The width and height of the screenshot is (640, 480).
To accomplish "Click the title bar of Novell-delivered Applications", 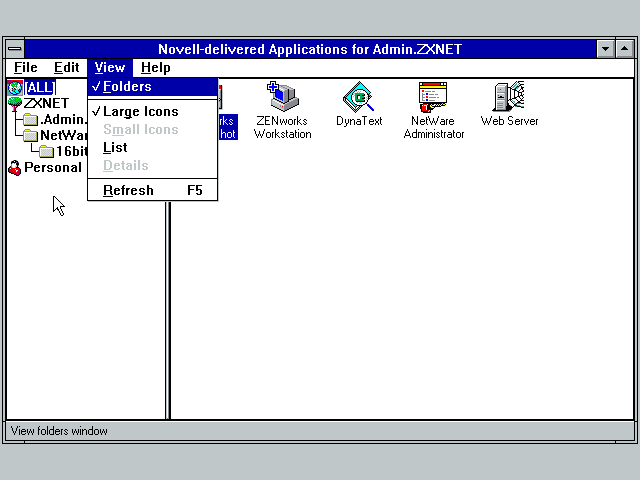I will pos(310,49).
